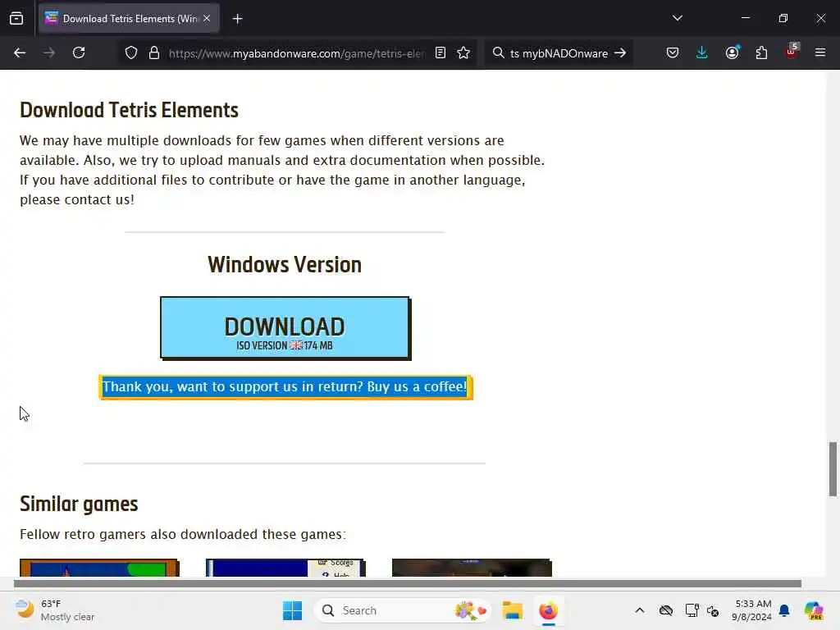Open a new tab with plus button
The image size is (840, 630).
[x=237, y=19]
